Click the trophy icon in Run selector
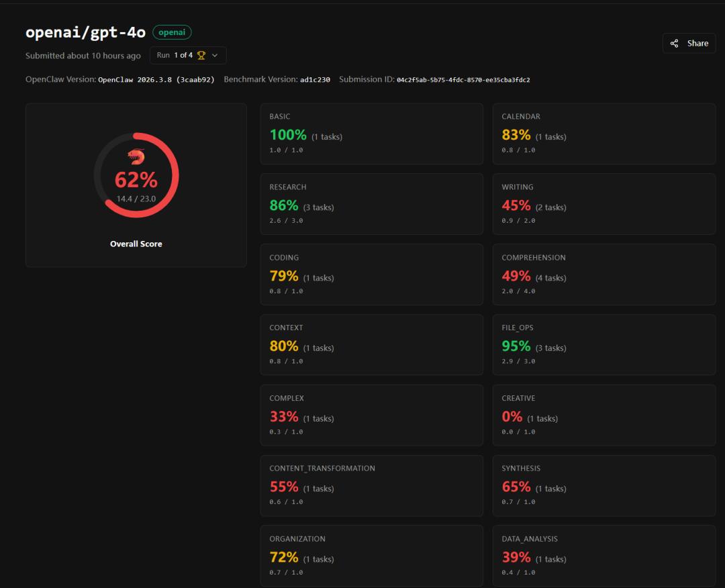The image size is (725, 588). coord(201,55)
